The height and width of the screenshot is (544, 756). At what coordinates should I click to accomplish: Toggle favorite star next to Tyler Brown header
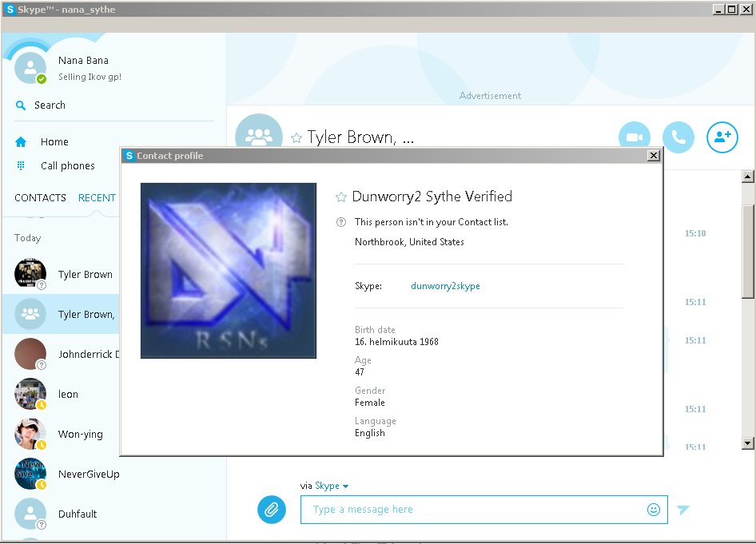coord(296,138)
